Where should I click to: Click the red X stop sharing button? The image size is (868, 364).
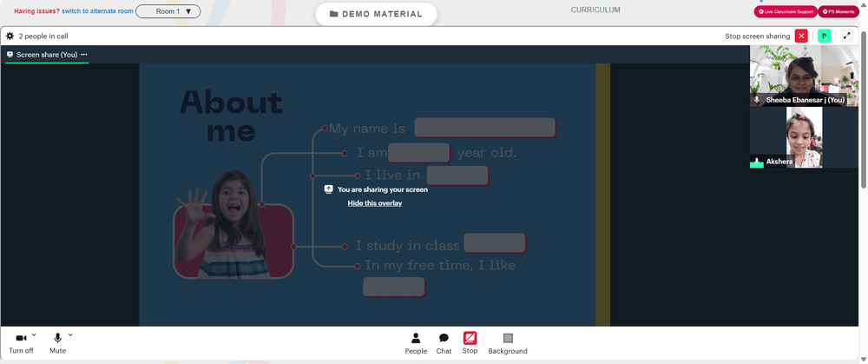pos(801,36)
